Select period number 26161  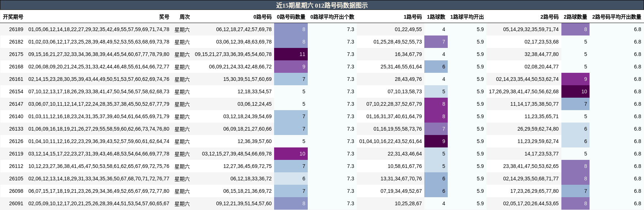click(x=16, y=79)
